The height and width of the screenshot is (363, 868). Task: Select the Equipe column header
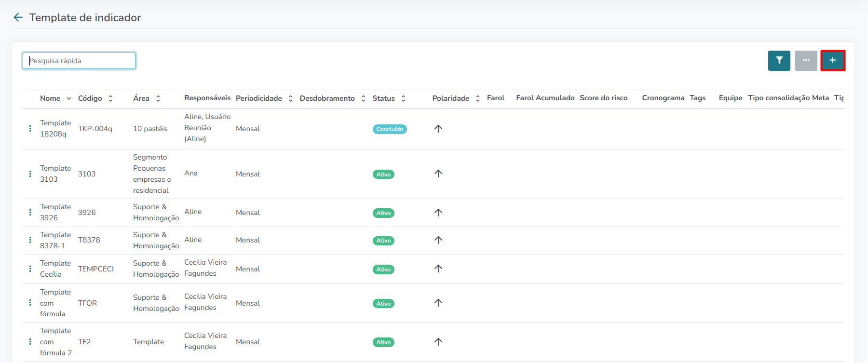click(x=731, y=98)
